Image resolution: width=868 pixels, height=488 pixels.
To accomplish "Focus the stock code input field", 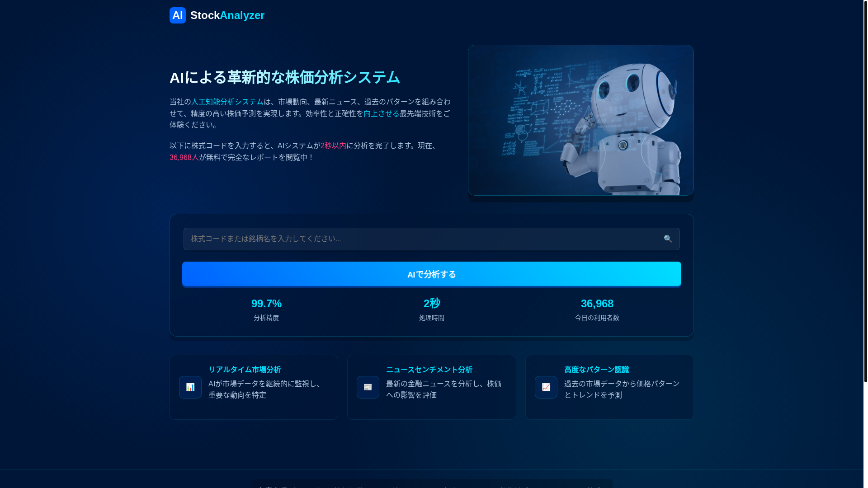I will click(431, 239).
